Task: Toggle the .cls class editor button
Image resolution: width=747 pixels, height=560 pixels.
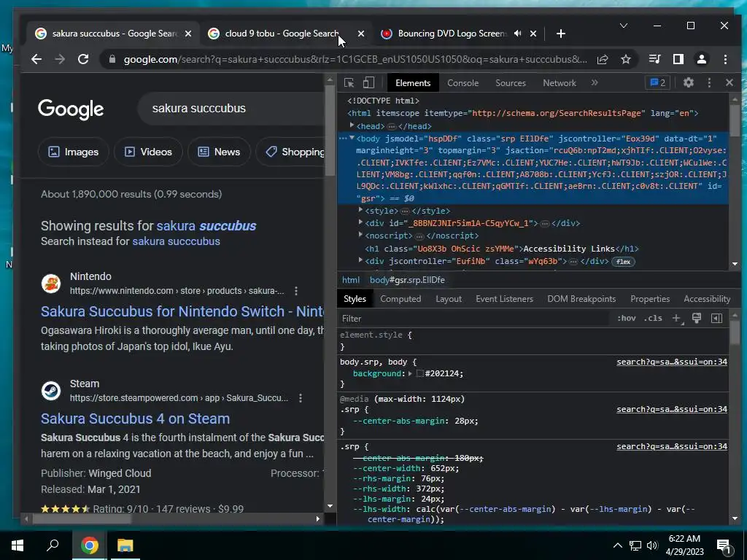Action: click(653, 318)
